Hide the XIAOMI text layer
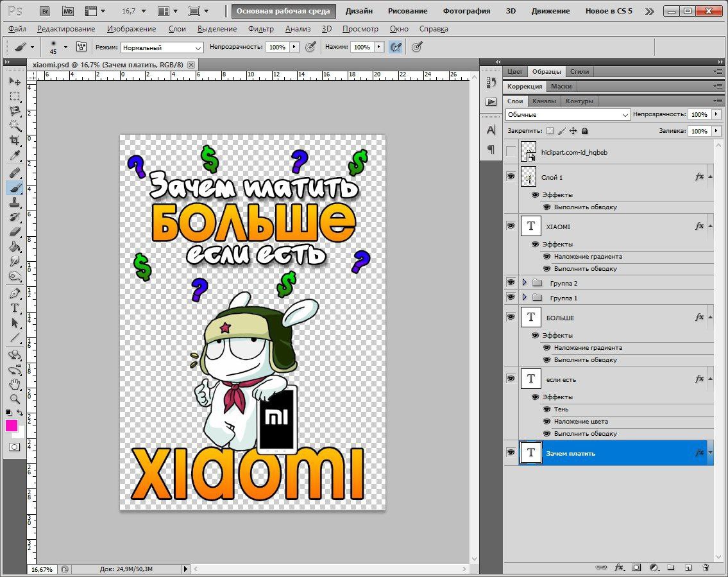The height and width of the screenshot is (577, 728). coord(511,226)
